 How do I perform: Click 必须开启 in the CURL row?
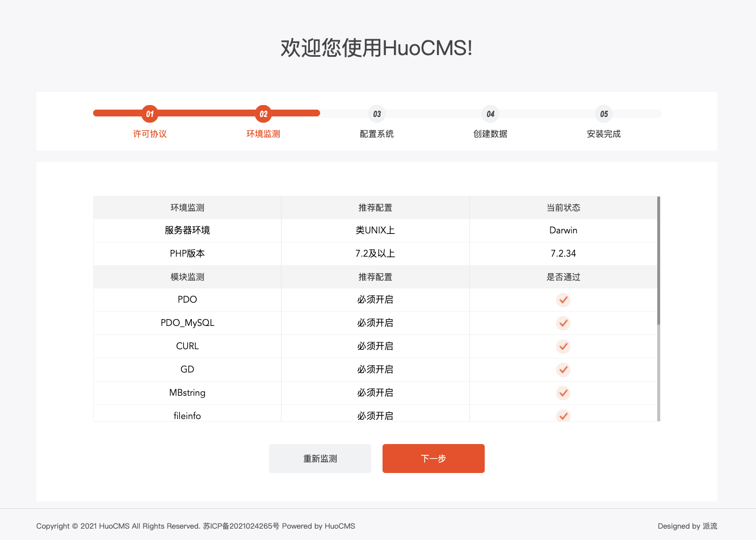click(x=375, y=346)
